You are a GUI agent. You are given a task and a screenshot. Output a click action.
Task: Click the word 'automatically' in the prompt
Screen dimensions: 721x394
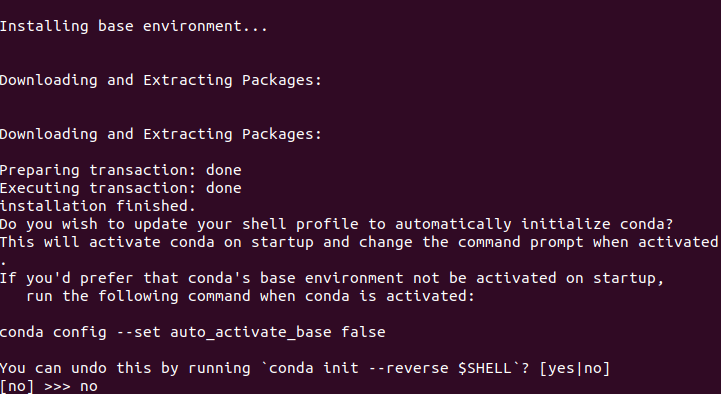(x=453, y=224)
